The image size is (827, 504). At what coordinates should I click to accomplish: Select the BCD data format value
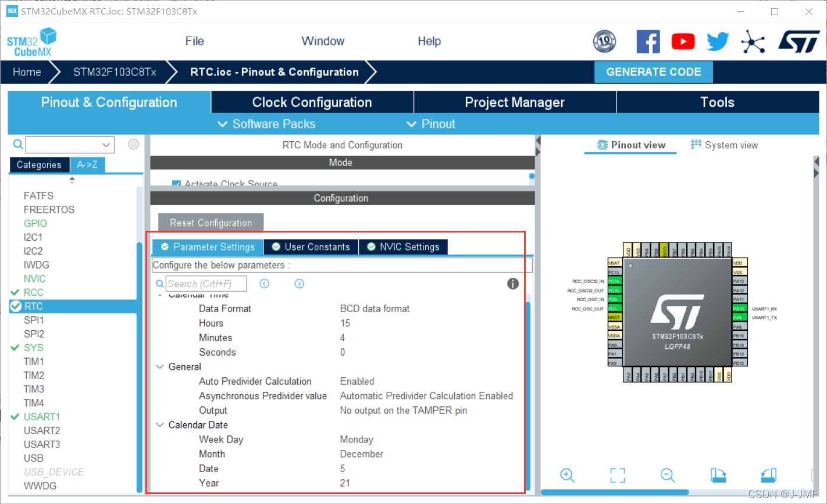coord(375,309)
